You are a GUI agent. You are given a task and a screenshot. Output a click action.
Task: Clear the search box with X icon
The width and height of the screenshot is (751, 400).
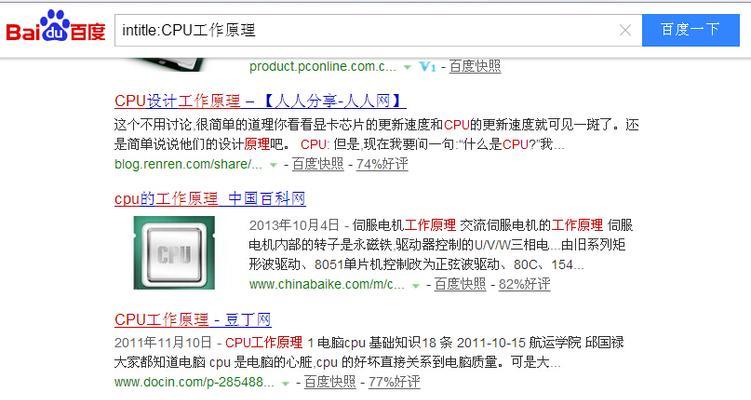(625, 30)
